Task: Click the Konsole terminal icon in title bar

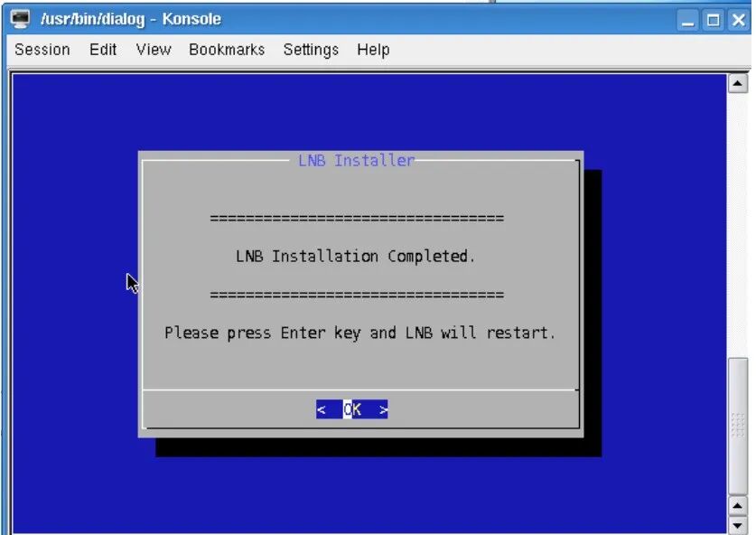Action: click(20, 19)
